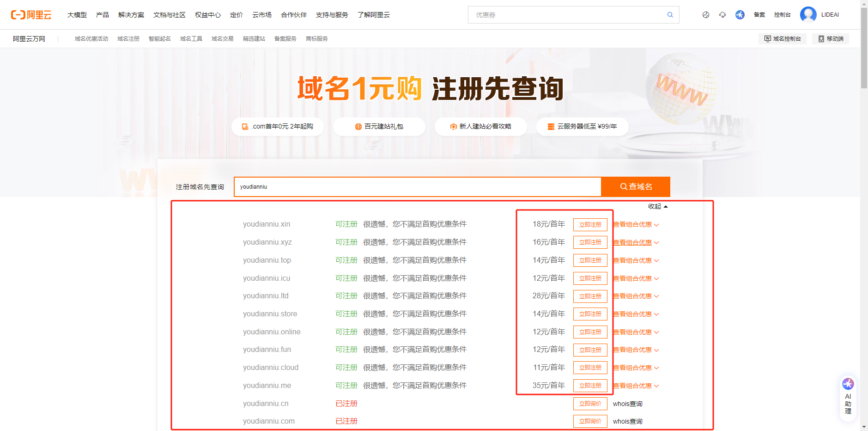Click the 查域名 search button
This screenshot has width=868, height=431.
[x=635, y=186]
